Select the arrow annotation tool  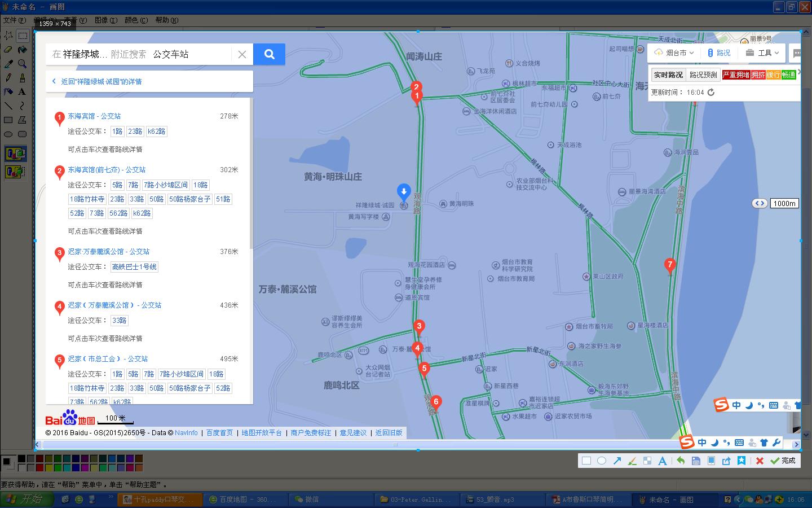point(617,461)
